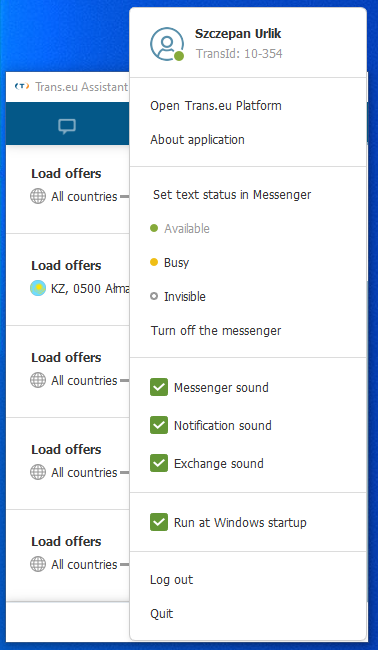Click the green Available status dot

pyautogui.click(x=154, y=228)
